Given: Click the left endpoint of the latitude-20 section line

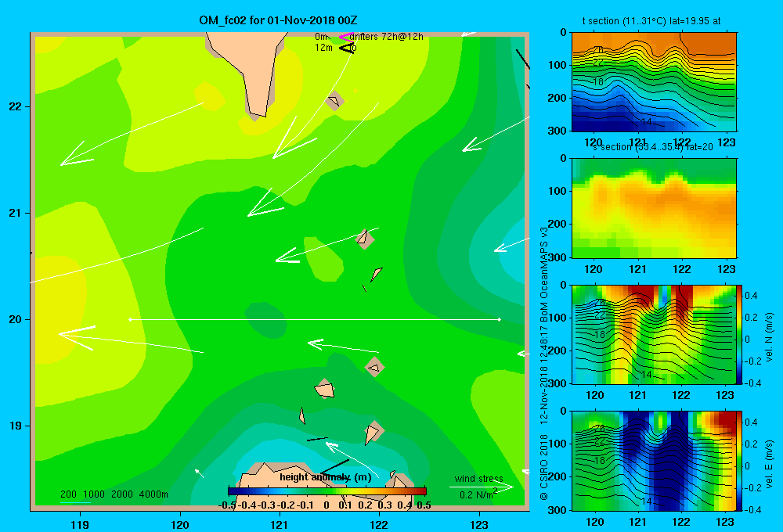Looking at the screenshot, I should click(130, 319).
